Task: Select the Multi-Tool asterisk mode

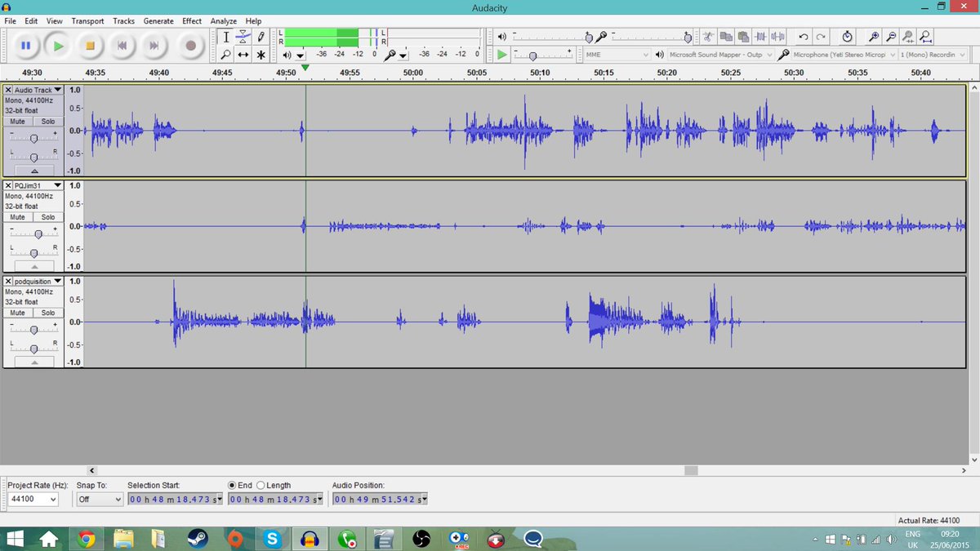Action: point(261,55)
